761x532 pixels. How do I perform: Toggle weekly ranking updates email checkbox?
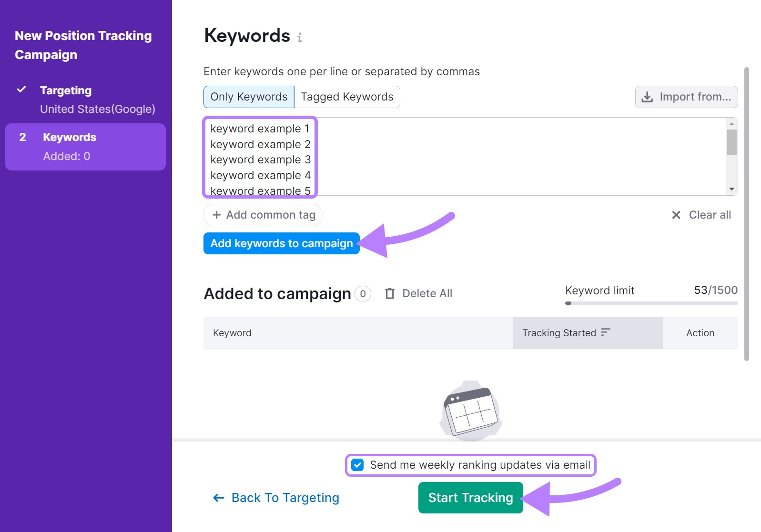(357, 465)
